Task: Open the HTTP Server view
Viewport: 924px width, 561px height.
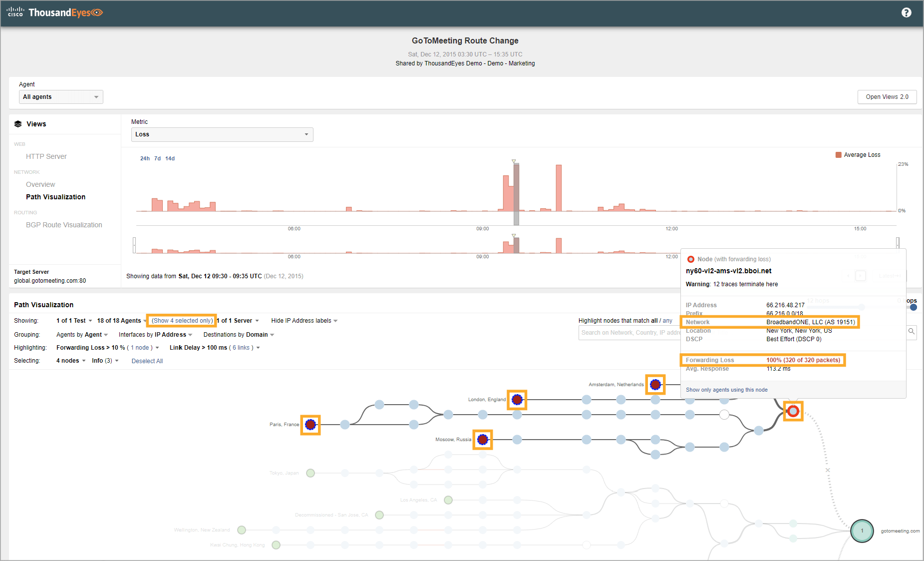Action: click(46, 156)
